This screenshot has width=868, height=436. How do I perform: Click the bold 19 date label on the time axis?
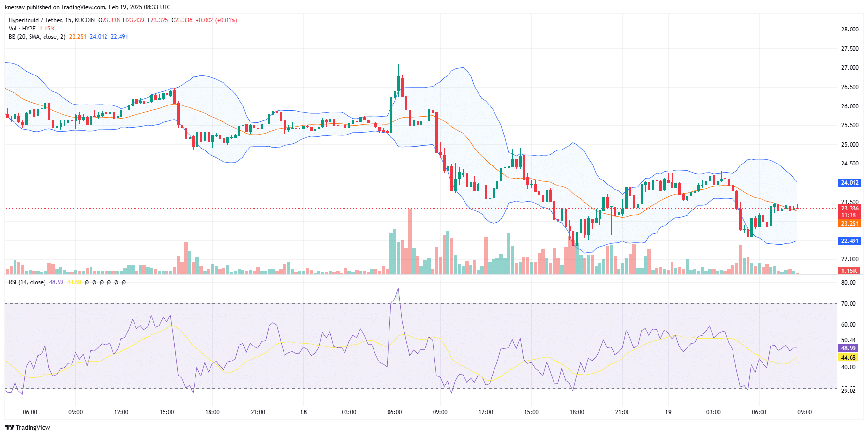click(668, 412)
